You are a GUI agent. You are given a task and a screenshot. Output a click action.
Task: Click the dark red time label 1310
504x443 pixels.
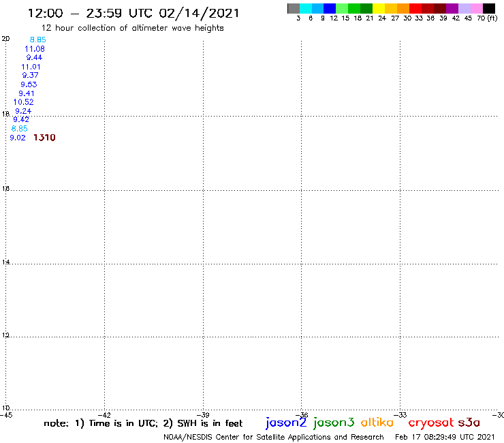tap(45, 138)
